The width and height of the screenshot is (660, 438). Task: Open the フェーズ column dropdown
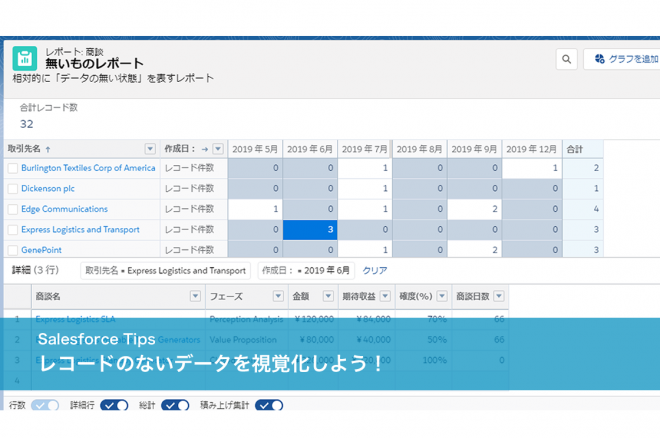278,296
